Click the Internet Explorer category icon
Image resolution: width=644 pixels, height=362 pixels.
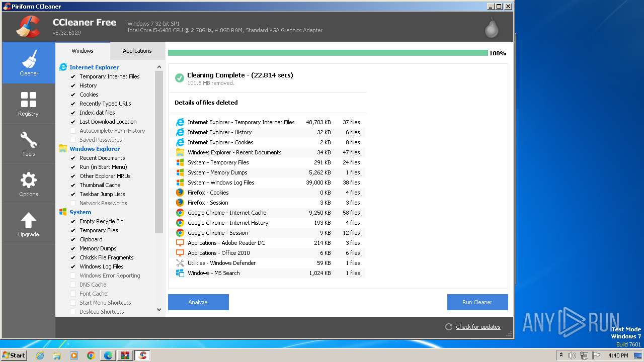[x=63, y=67]
